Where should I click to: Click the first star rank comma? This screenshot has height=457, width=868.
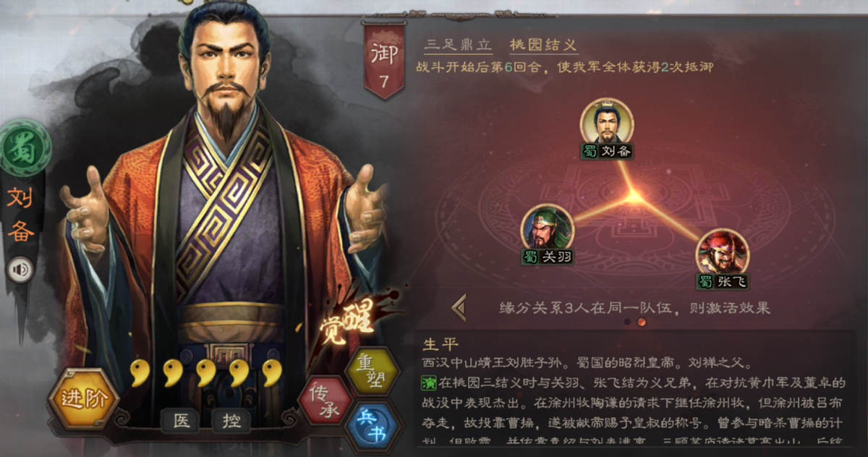pyautogui.click(x=140, y=372)
